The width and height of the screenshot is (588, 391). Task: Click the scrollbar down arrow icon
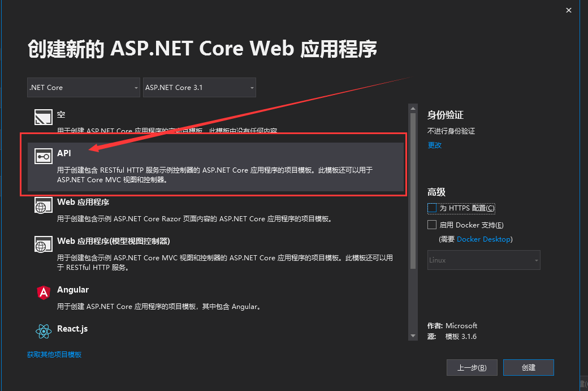coord(413,335)
